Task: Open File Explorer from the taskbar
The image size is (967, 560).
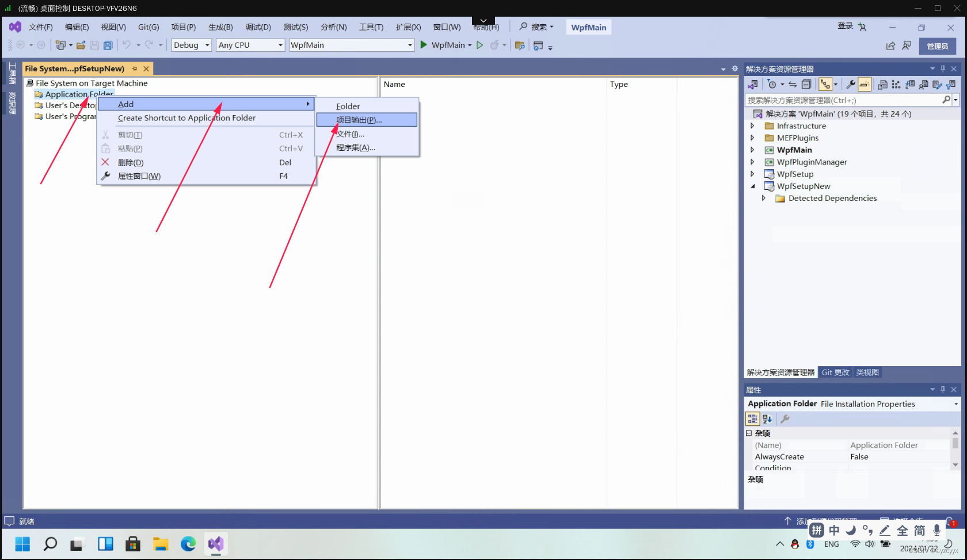Action: [x=161, y=544]
